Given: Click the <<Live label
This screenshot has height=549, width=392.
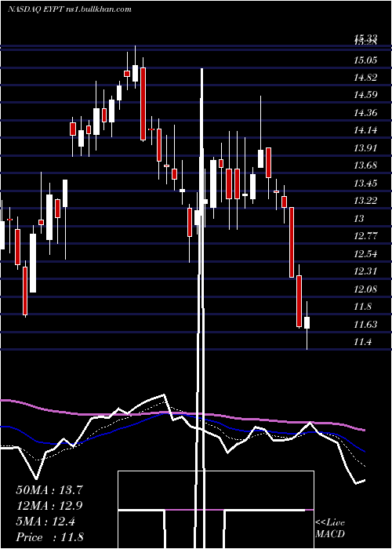Looking at the screenshot, I should [x=330, y=523].
